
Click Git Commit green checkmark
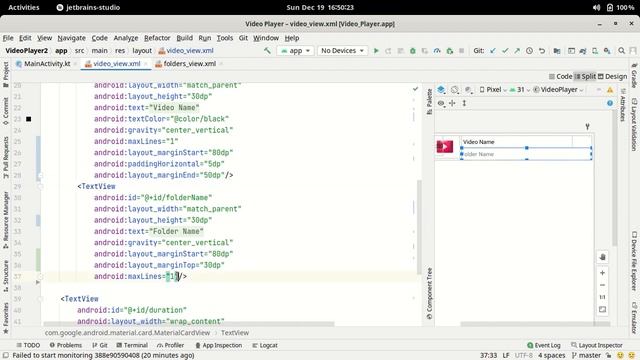click(x=505, y=51)
